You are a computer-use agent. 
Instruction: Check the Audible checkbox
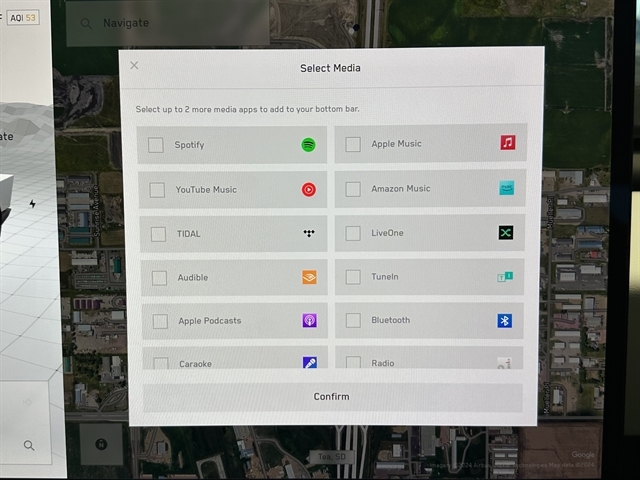coord(159,278)
